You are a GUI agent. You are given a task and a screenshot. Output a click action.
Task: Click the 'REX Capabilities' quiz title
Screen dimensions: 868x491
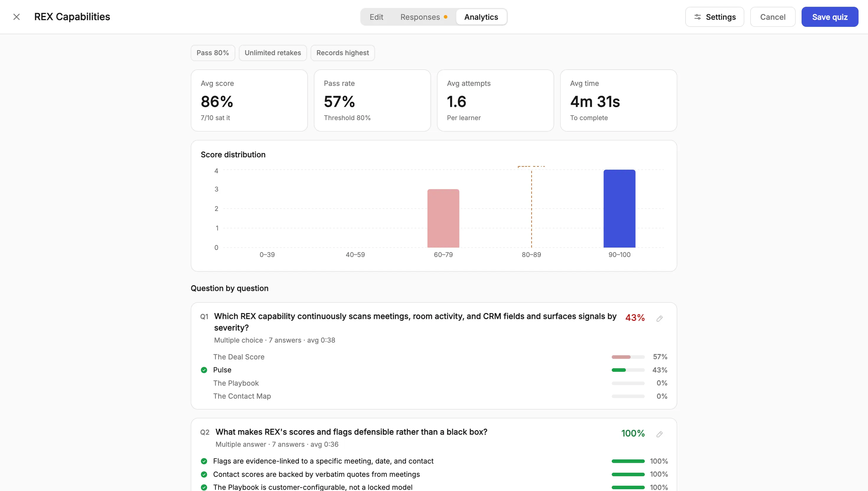(x=72, y=17)
